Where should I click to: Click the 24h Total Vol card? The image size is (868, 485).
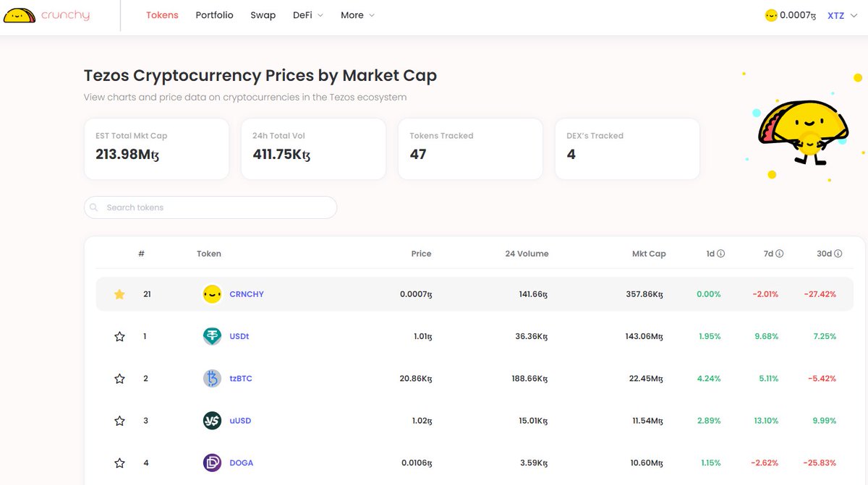(313, 149)
